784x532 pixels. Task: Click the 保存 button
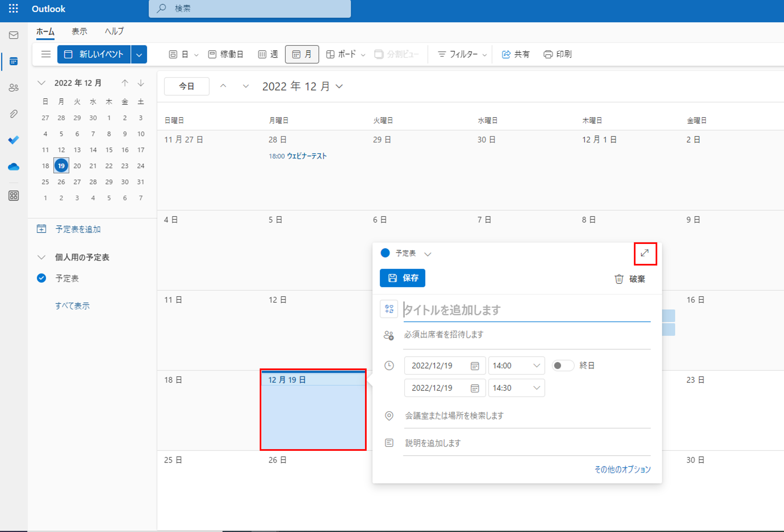402,278
